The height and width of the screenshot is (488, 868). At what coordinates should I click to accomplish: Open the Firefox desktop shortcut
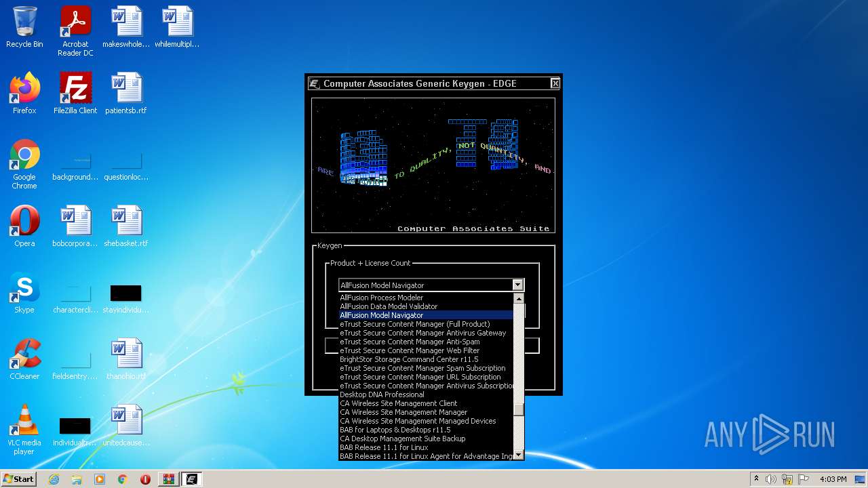[x=24, y=94]
